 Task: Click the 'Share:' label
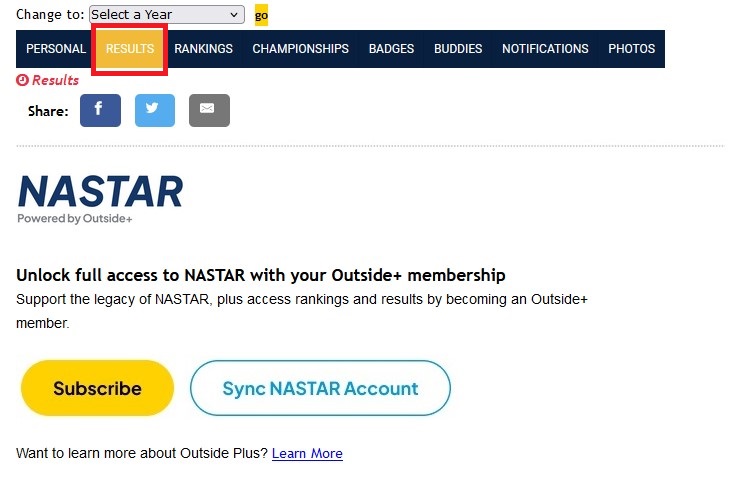[48, 111]
